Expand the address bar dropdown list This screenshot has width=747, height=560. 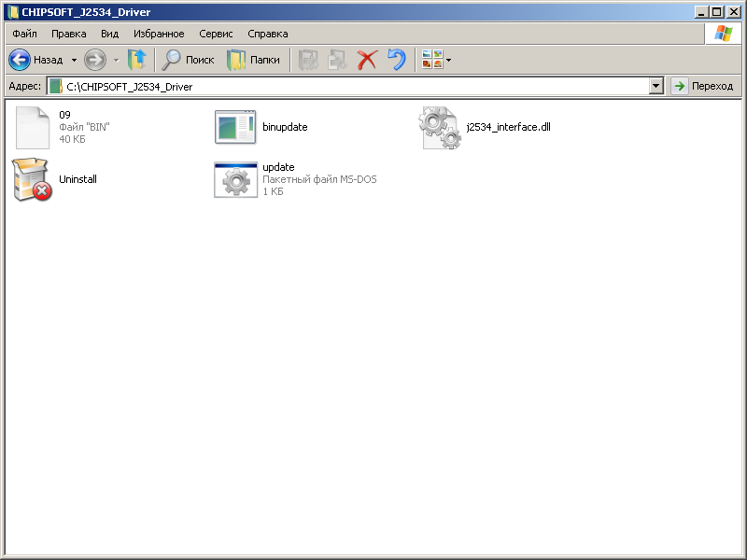655,86
